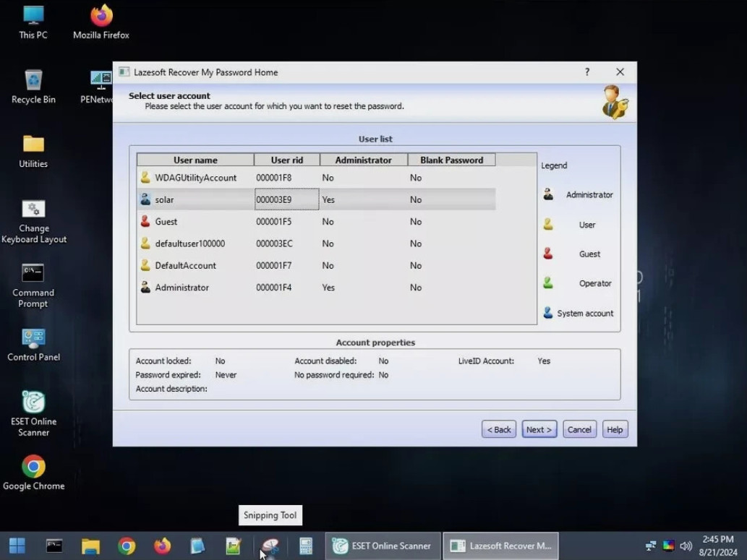Select the Administrator user row in the User list

[x=316, y=287]
